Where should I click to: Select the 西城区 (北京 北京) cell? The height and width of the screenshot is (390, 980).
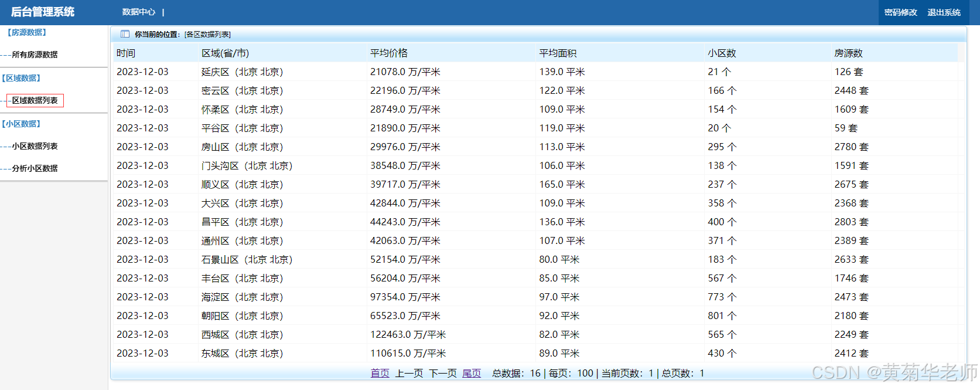tap(242, 335)
